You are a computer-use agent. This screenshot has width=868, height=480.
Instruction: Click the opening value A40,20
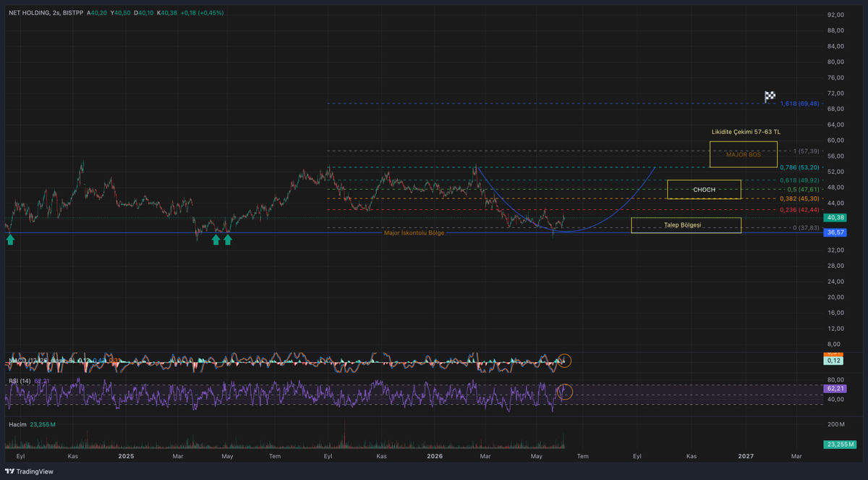point(98,12)
